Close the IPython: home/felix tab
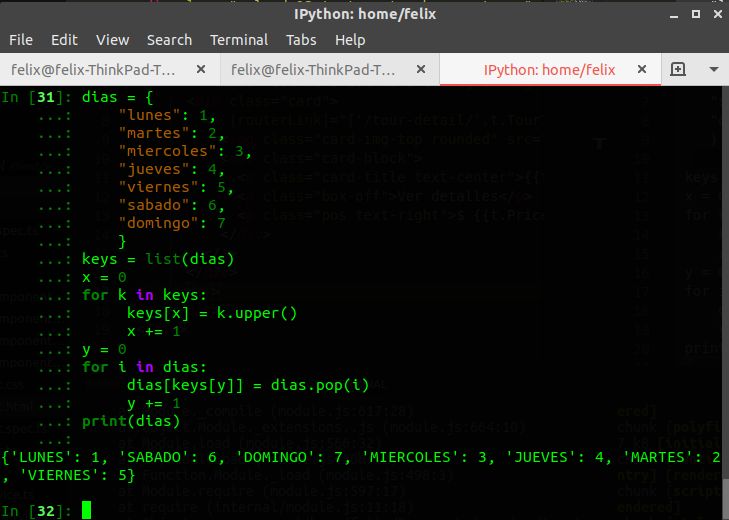Image resolution: width=729 pixels, height=520 pixels. [x=642, y=69]
